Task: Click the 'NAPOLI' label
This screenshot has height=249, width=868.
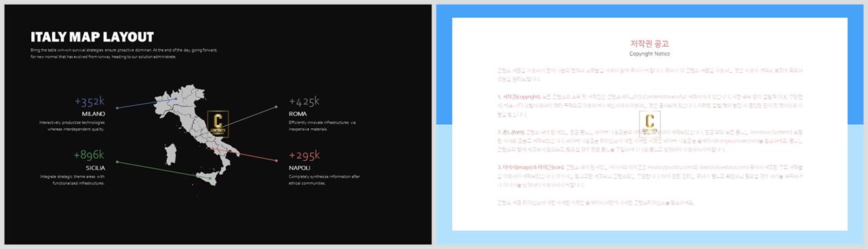Action: [x=300, y=168]
